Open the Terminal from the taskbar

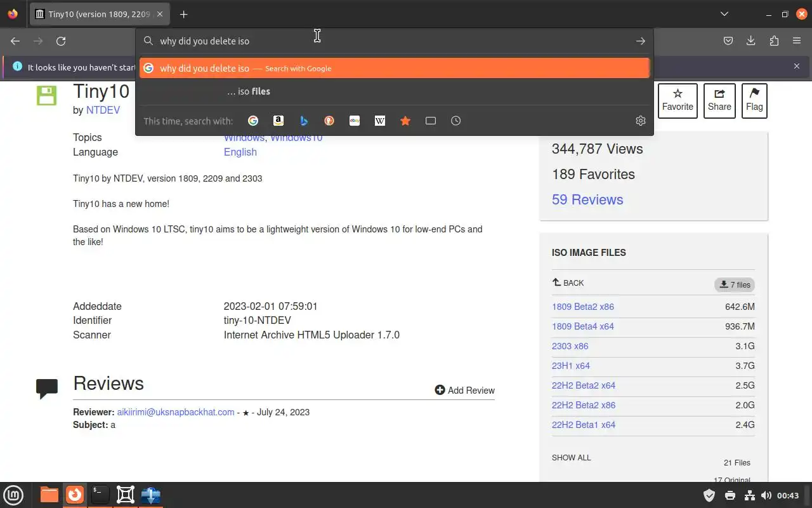(x=100, y=495)
